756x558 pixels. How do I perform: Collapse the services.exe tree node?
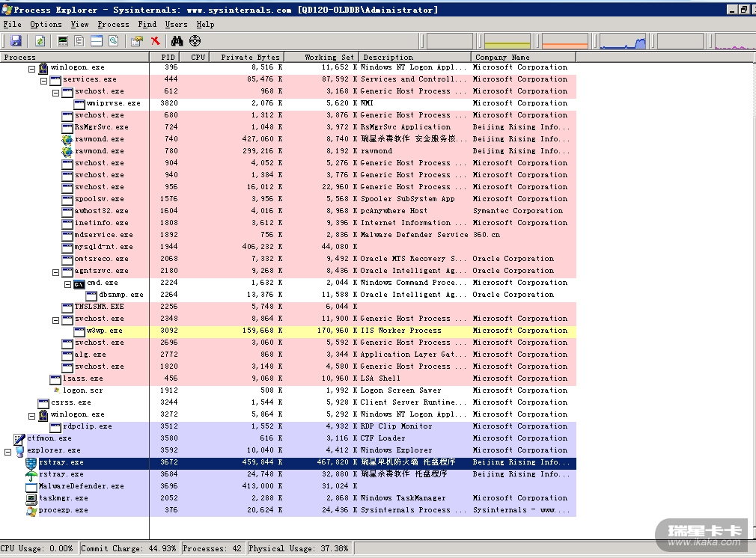coord(44,79)
